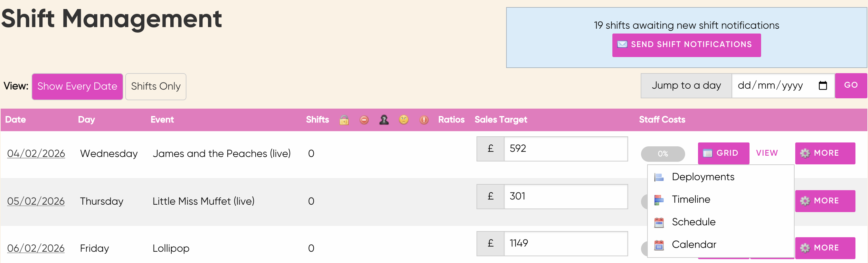Viewport: 868px width, 263px height.
Task: Choose Timeline in the View menu
Action: [691, 200]
